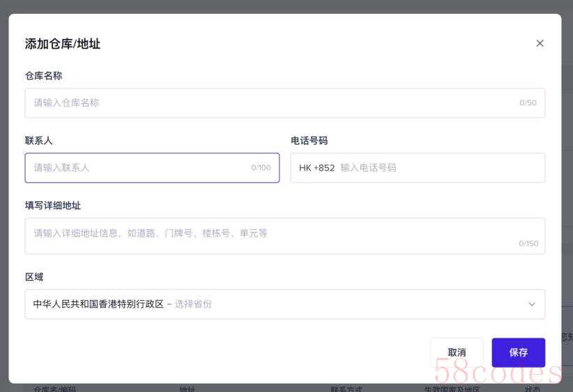This screenshot has width=573, height=392.
Task: Click the 区域 label
Action: (34, 277)
